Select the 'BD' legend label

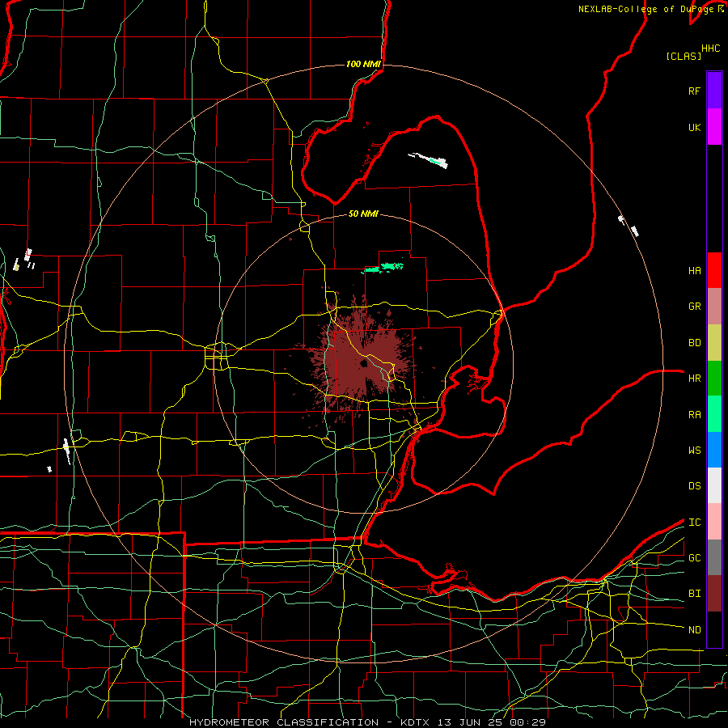[x=694, y=343]
